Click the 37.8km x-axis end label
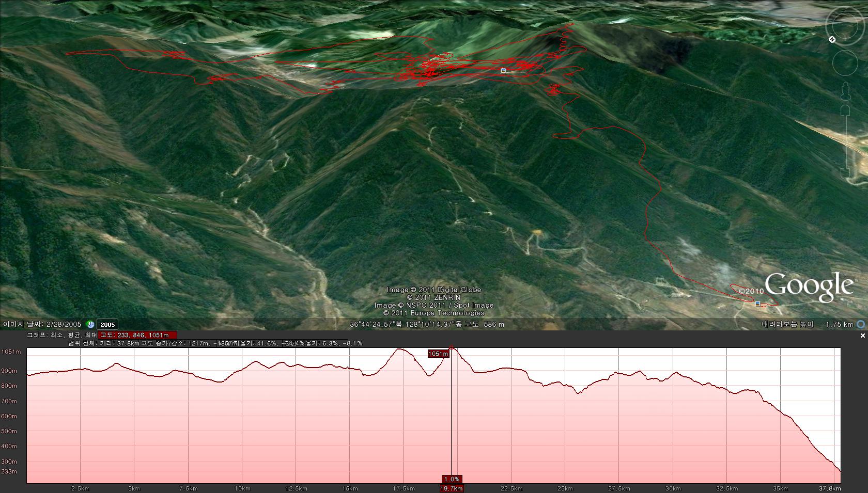Screen dimensions: 868x493 830,488
